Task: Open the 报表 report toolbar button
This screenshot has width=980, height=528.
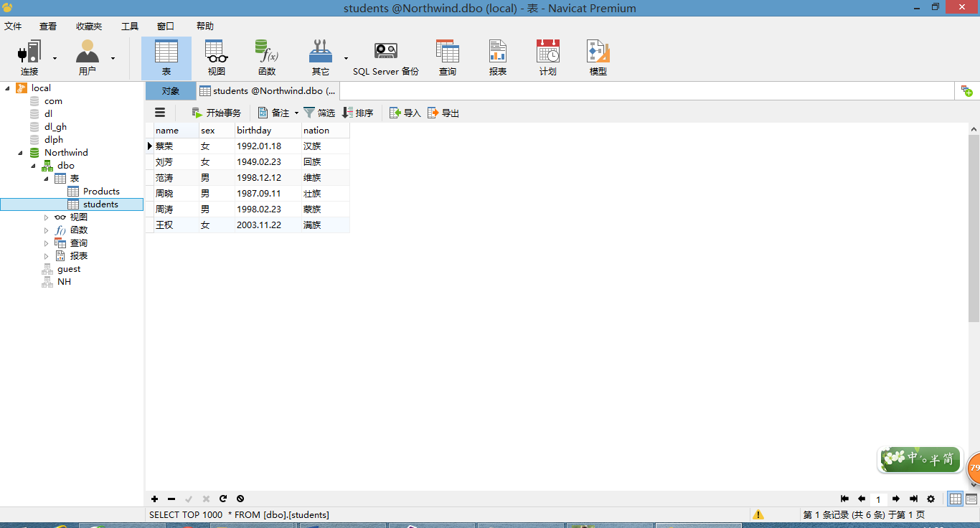Action: coord(498,58)
